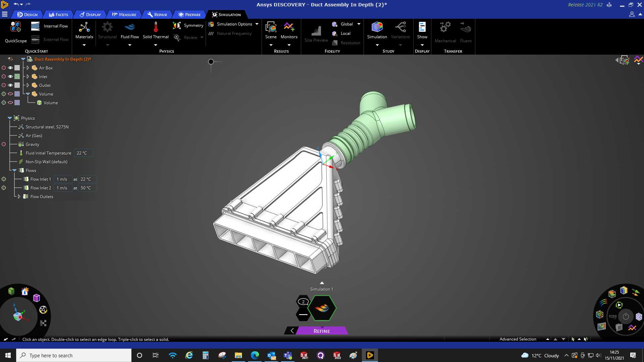Click the Simulation study icon
This screenshot has width=644, height=362.
(x=377, y=27)
